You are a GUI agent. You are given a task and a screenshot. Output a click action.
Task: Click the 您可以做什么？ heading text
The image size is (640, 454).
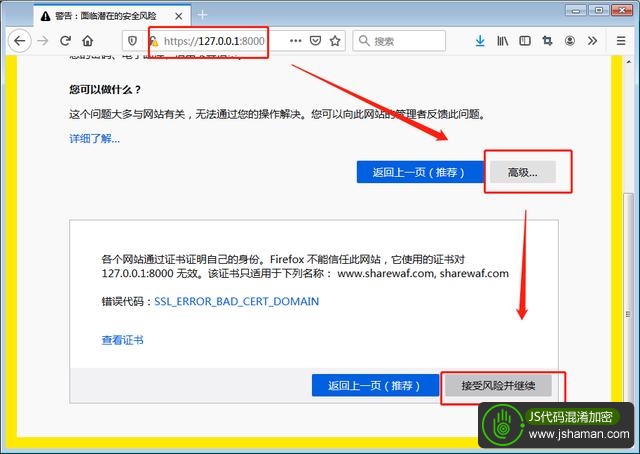(105, 89)
